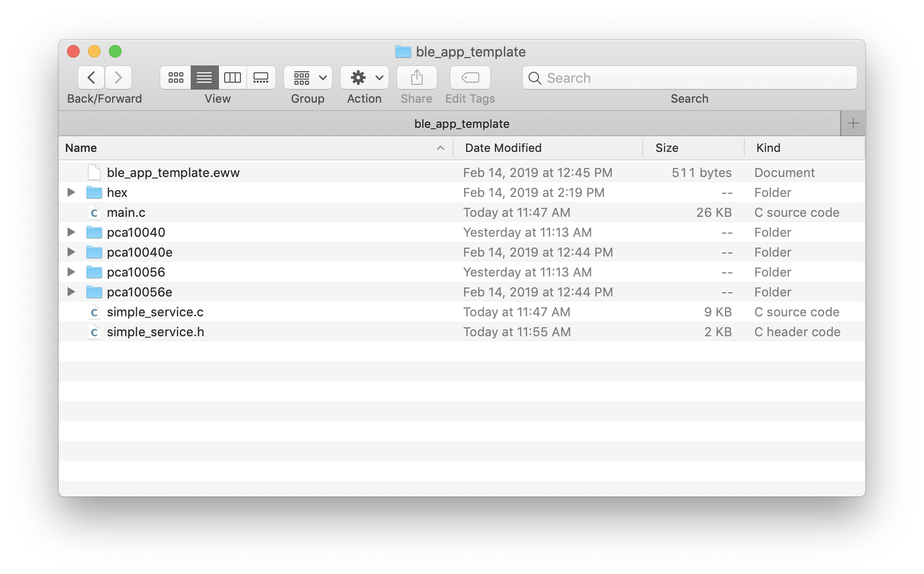
Task: Select list view mode
Action: pyautogui.click(x=204, y=78)
